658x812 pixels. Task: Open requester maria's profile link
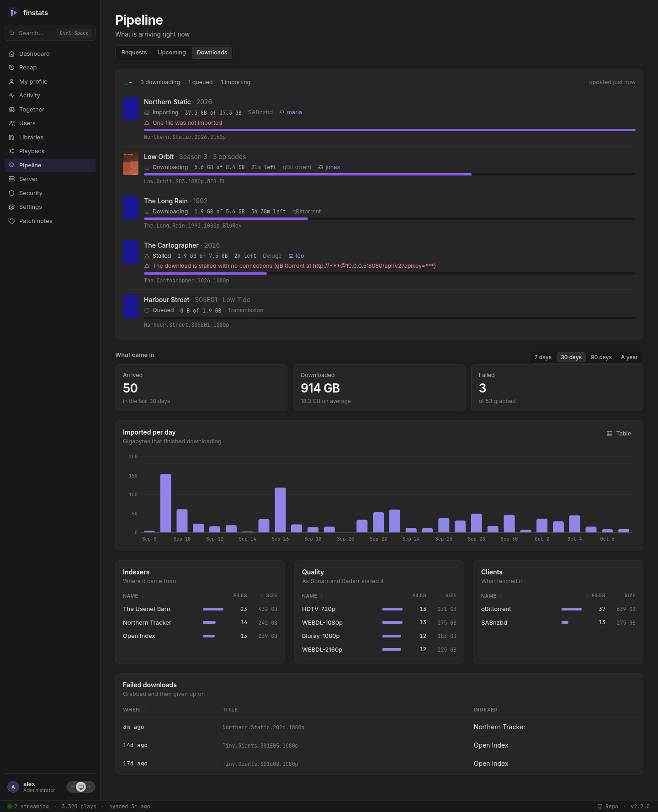pos(291,112)
